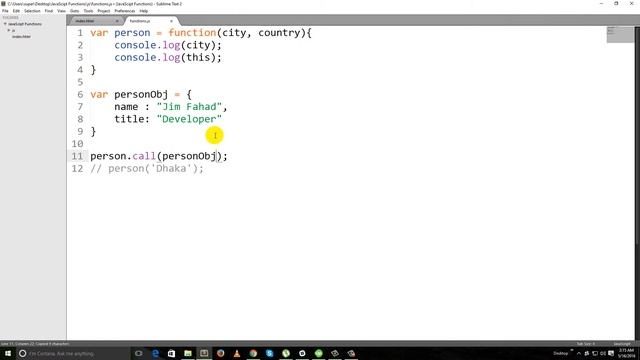
Task: Open the Goto menu
Action: click(75, 11)
